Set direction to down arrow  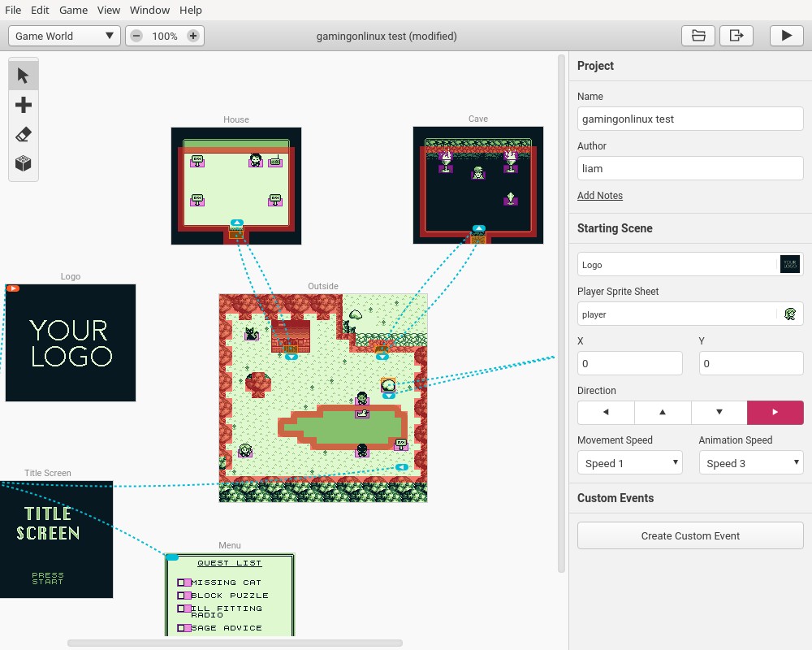click(x=719, y=412)
